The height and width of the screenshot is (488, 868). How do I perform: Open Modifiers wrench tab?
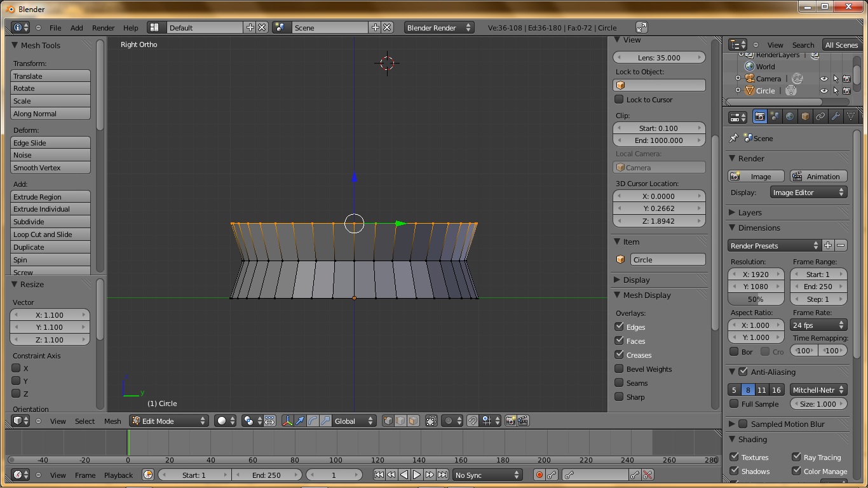click(x=836, y=116)
